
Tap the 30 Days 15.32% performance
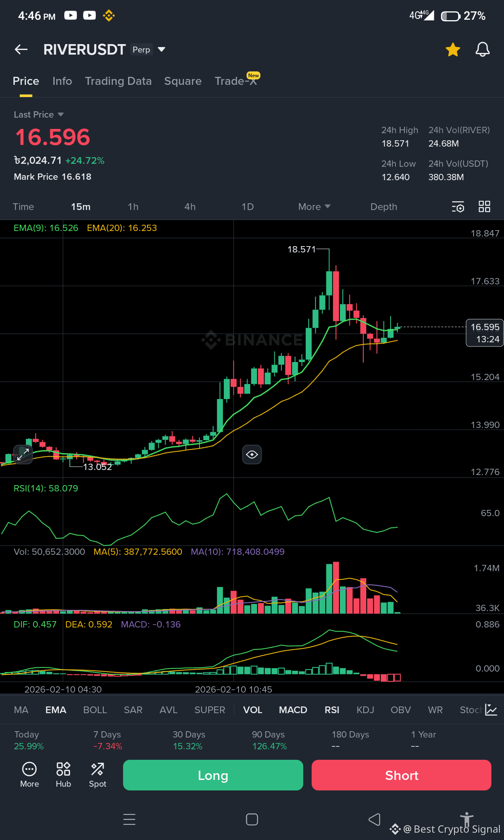(189, 740)
